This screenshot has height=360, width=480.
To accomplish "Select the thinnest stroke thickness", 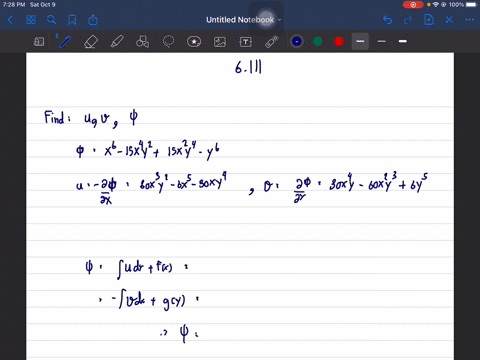I will (382, 41).
